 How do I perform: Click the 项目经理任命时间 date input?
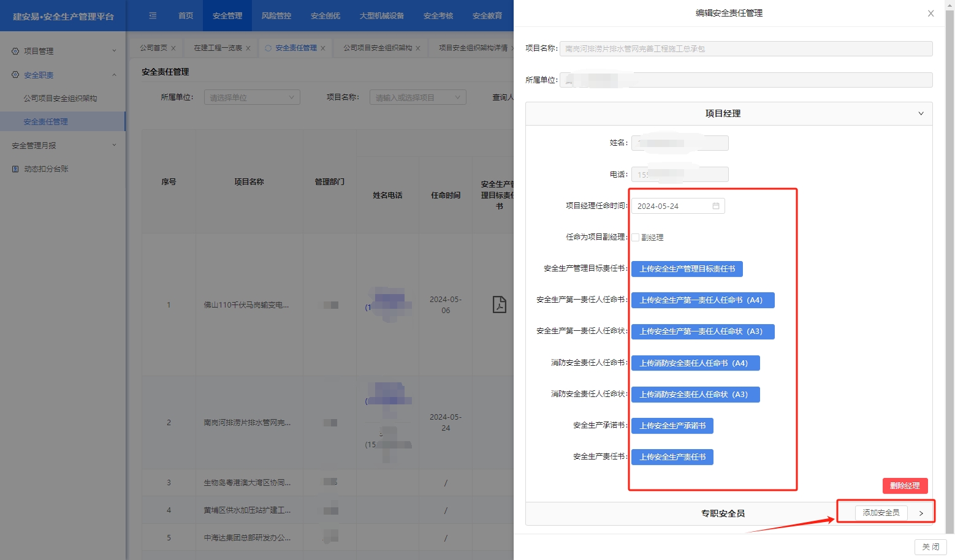[672, 206]
